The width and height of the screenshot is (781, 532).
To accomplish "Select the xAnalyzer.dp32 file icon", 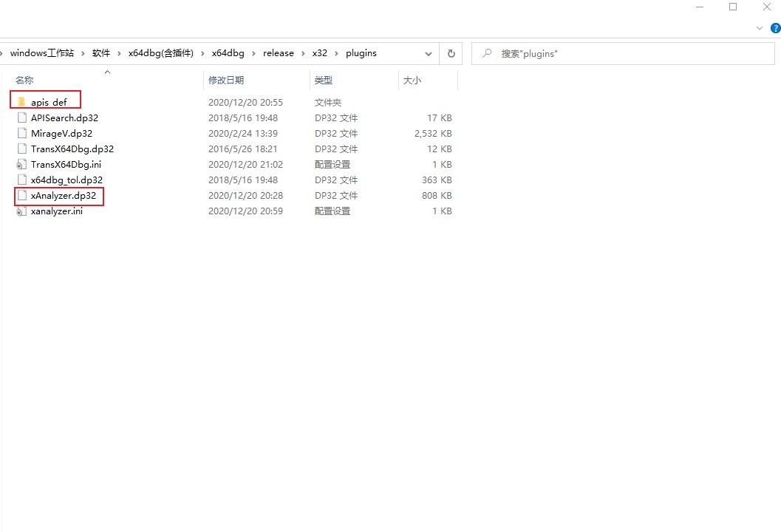I will pos(22,195).
